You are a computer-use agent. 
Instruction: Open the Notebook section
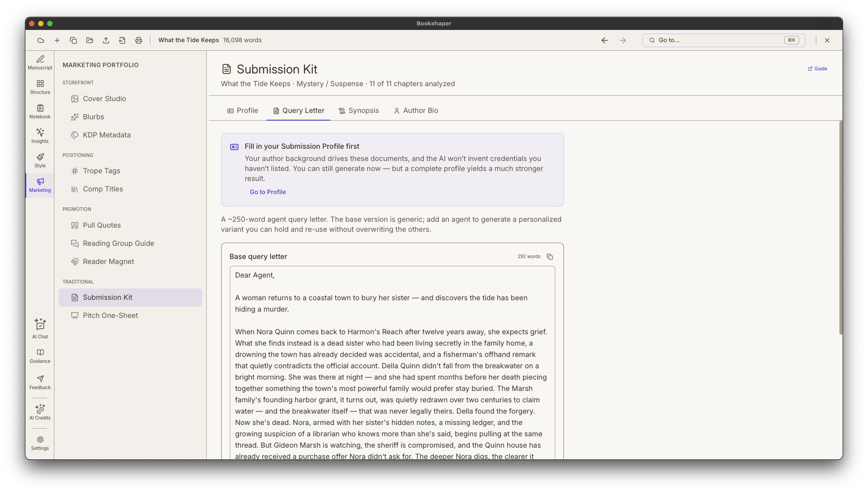pos(40,112)
